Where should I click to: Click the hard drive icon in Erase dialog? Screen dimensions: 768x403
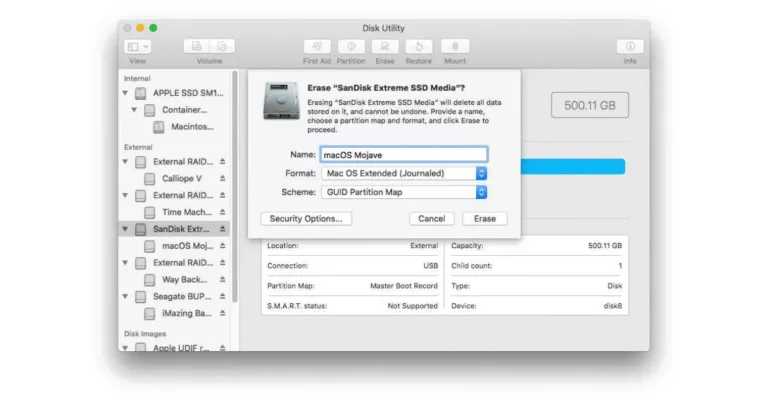tap(278, 104)
